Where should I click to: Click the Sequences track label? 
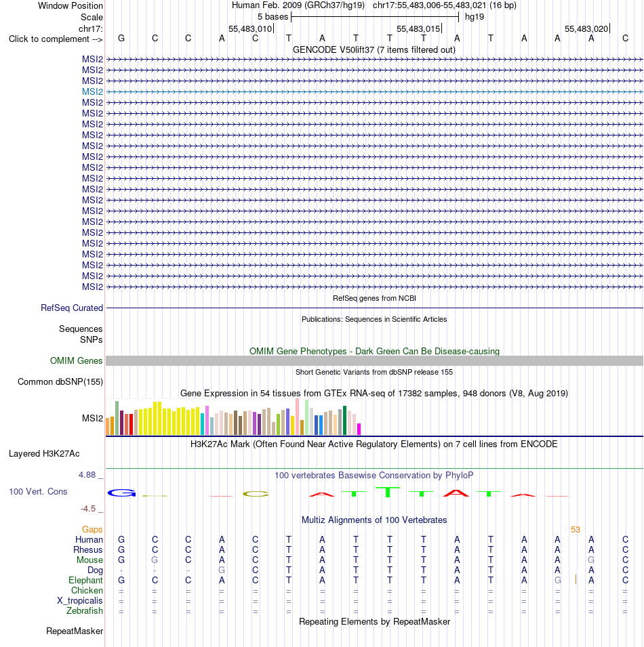81,329
